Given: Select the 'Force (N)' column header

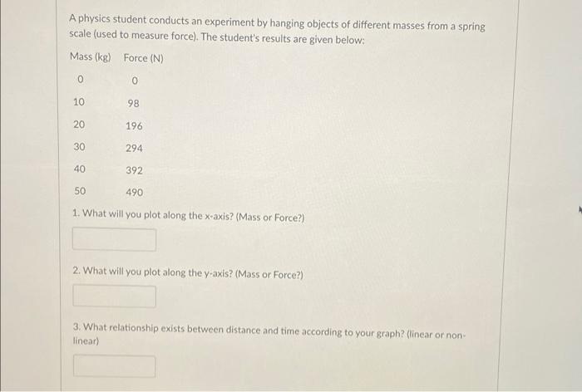Looking at the screenshot, I should (143, 58).
